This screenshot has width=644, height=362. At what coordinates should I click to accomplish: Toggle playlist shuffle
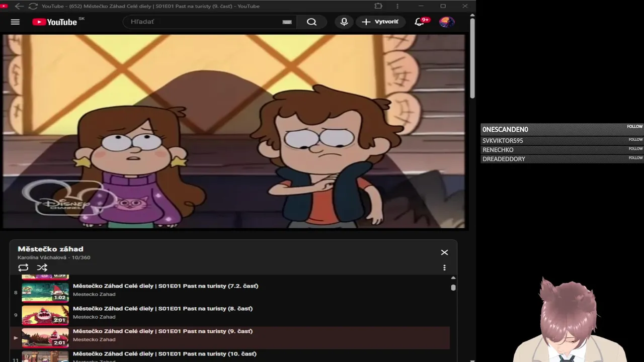coord(42,268)
